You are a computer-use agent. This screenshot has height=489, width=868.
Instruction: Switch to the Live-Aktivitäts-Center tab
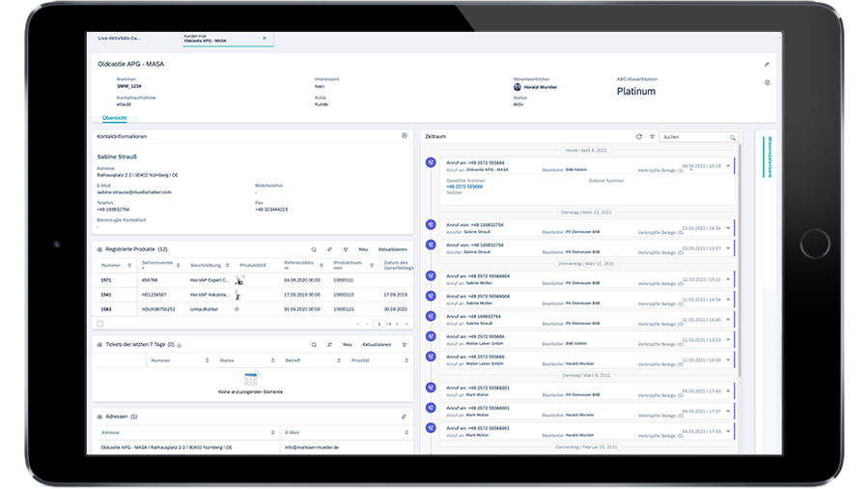[120, 39]
